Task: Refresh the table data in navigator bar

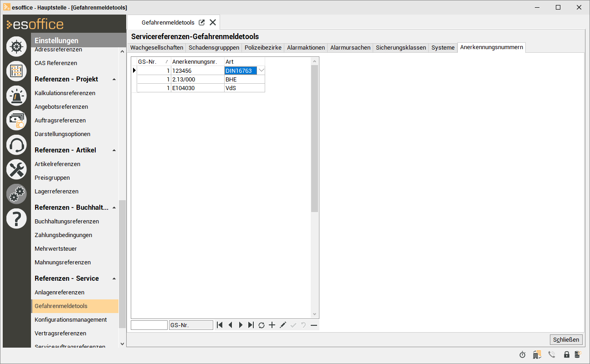Action: coord(262,325)
